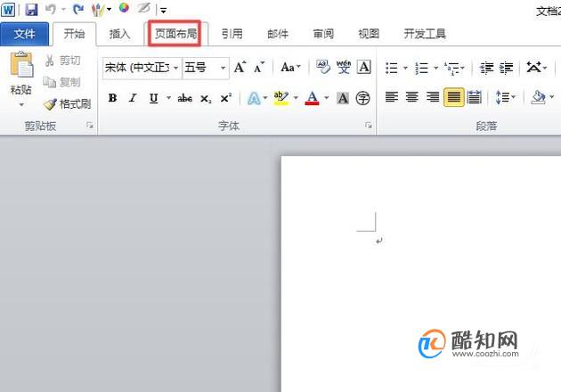Switch to the 邮件 (Mailings) tab

click(278, 34)
